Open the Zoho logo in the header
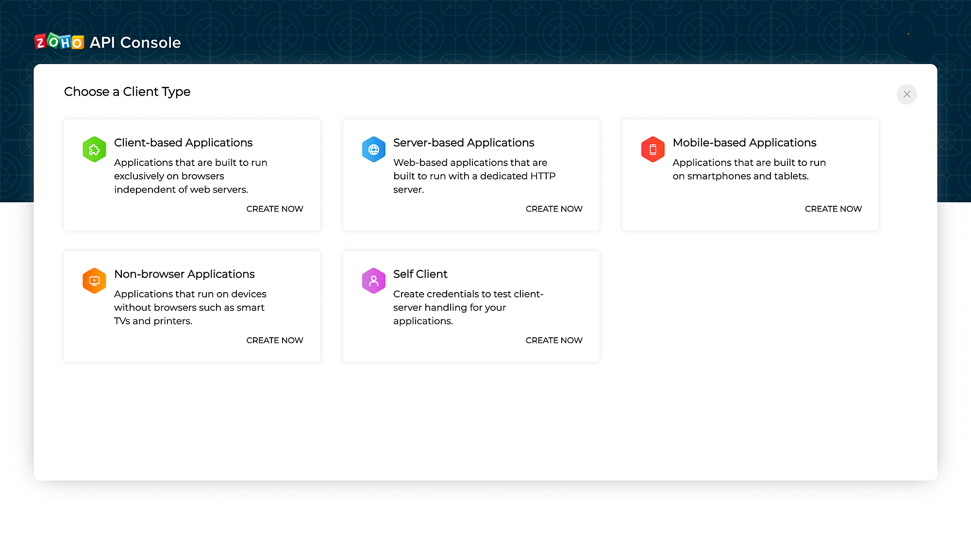971x560 pixels. pos(58,43)
